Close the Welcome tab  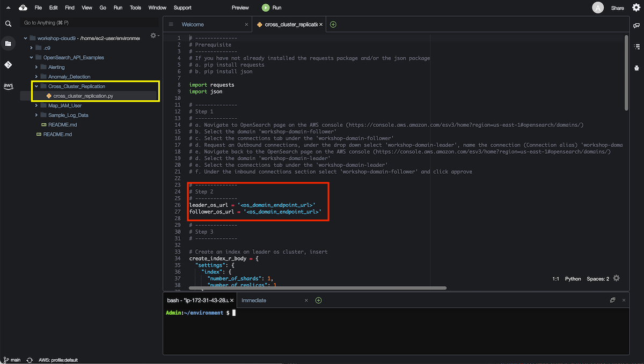(246, 25)
